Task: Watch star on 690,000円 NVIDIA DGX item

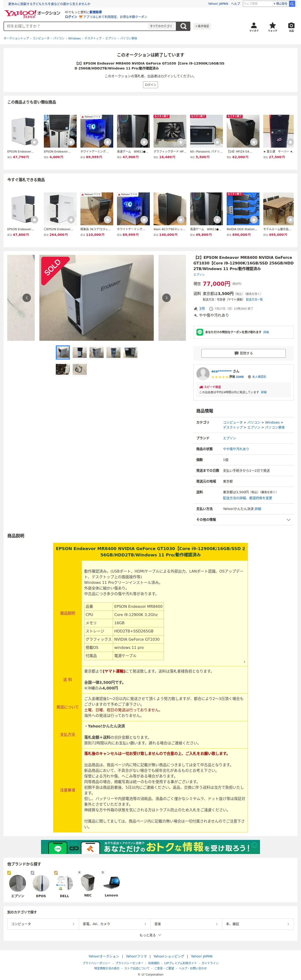Action: coord(254,220)
